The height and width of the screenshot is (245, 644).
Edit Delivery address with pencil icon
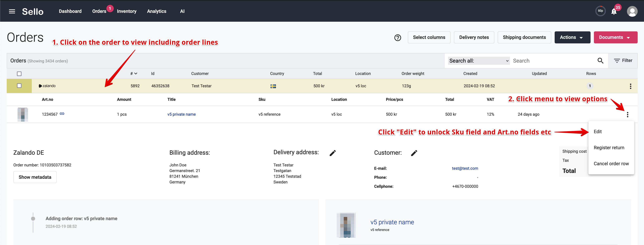[333, 153]
